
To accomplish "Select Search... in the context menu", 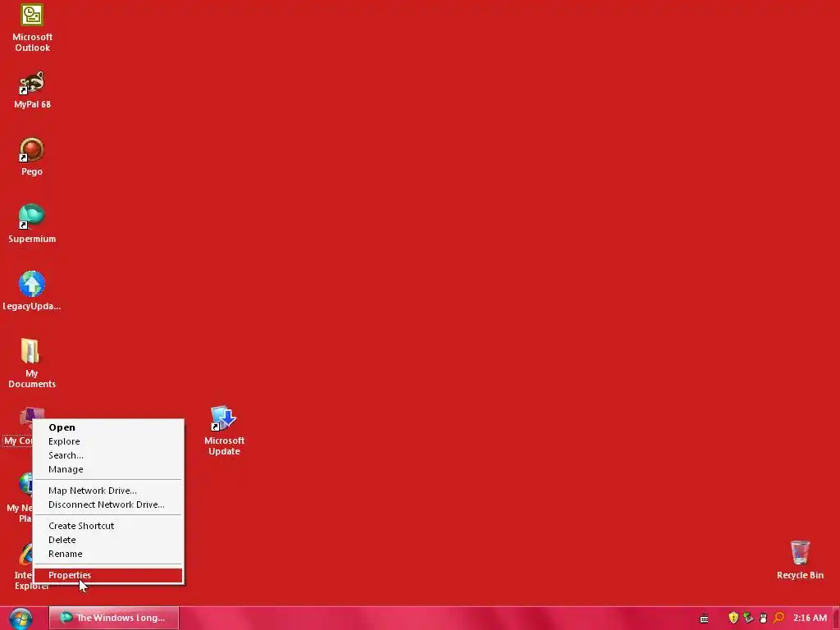I will click(x=108, y=455).
